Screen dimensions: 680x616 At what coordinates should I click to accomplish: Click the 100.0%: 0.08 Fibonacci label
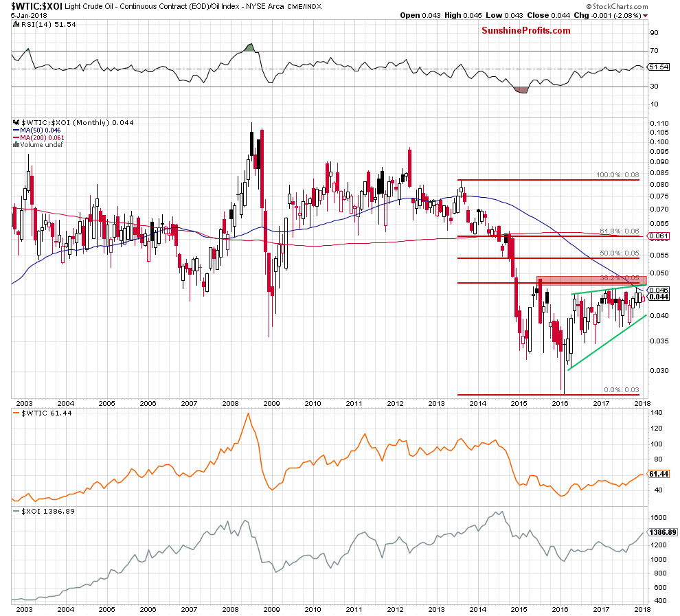coord(617,174)
